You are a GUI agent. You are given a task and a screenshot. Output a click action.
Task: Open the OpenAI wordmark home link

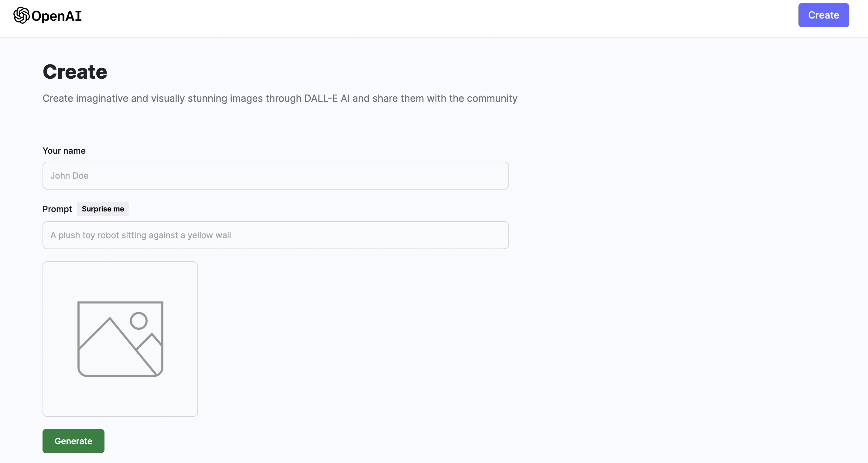pos(47,15)
